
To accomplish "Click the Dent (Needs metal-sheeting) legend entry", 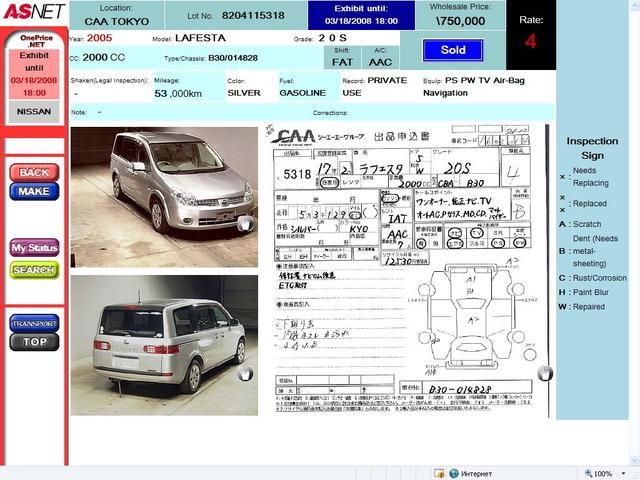I will pyautogui.click(x=589, y=251).
